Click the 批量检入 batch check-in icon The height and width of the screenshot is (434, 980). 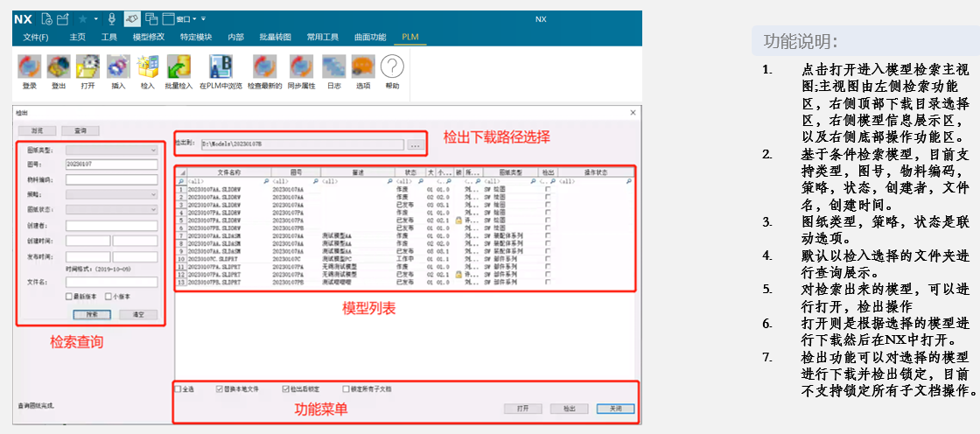point(178,66)
